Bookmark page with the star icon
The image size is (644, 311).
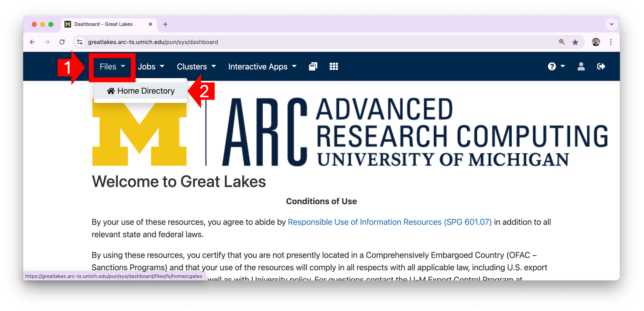click(x=575, y=42)
